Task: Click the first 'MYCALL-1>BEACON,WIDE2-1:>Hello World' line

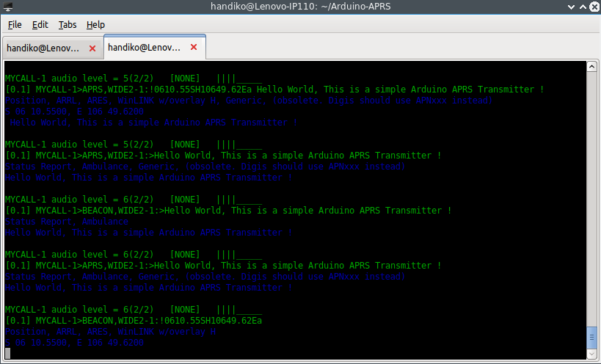Action: pos(228,211)
